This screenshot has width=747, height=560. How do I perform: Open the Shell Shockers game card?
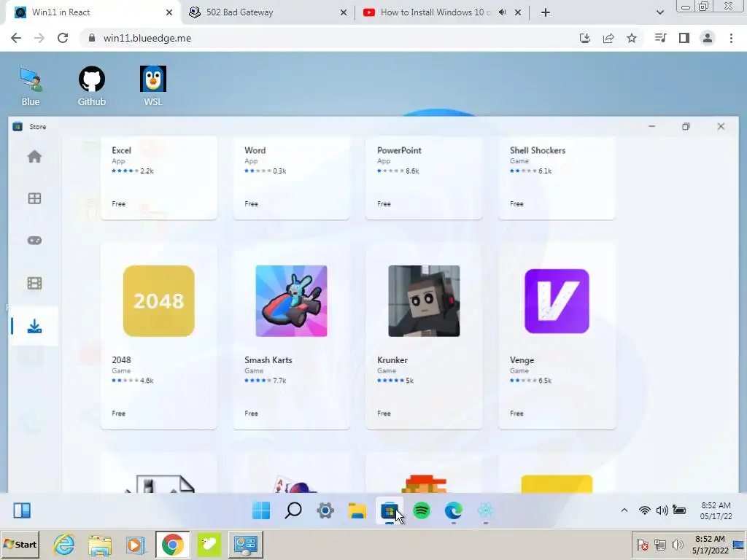[x=557, y=178]
